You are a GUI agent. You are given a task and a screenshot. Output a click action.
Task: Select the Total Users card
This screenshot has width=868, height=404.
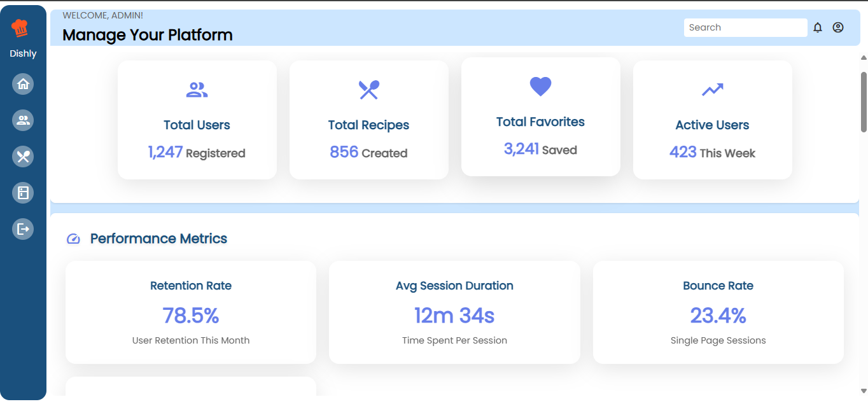[197, 120]
